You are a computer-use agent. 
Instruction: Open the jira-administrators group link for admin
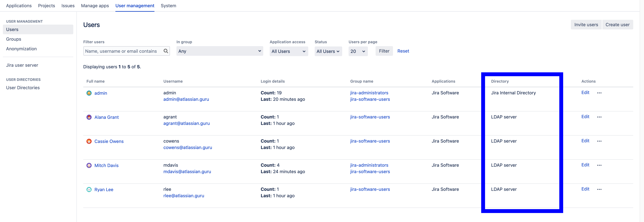(x=369, y=93)
